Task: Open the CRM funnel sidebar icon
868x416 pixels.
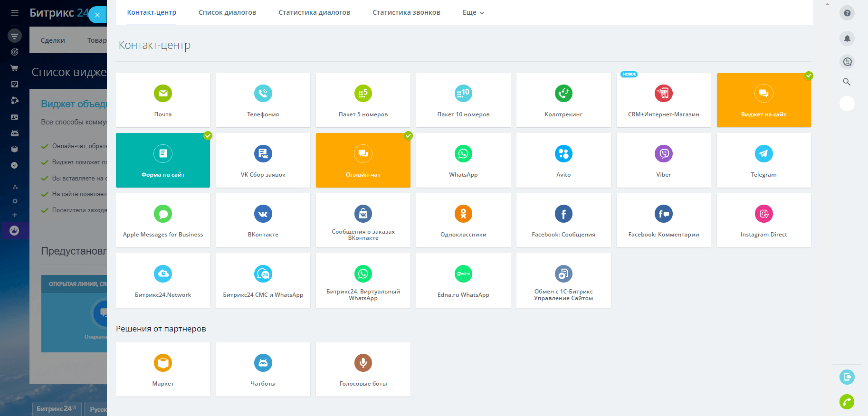Action: [15, 36]
